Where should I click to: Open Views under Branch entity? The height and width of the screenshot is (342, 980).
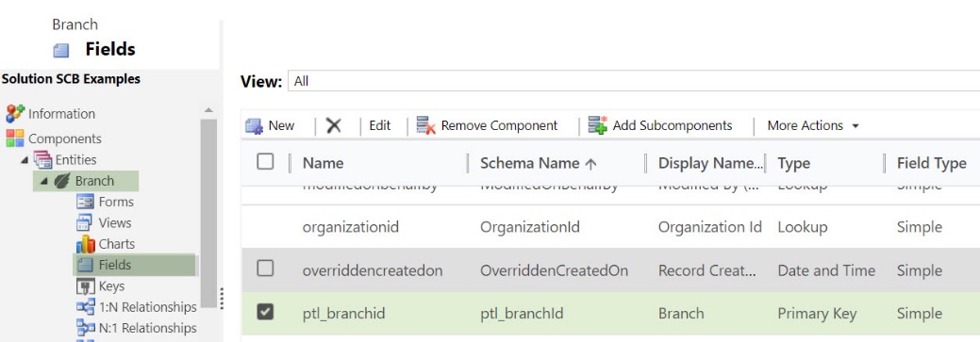pyautogui.click(x=115, y=222)
